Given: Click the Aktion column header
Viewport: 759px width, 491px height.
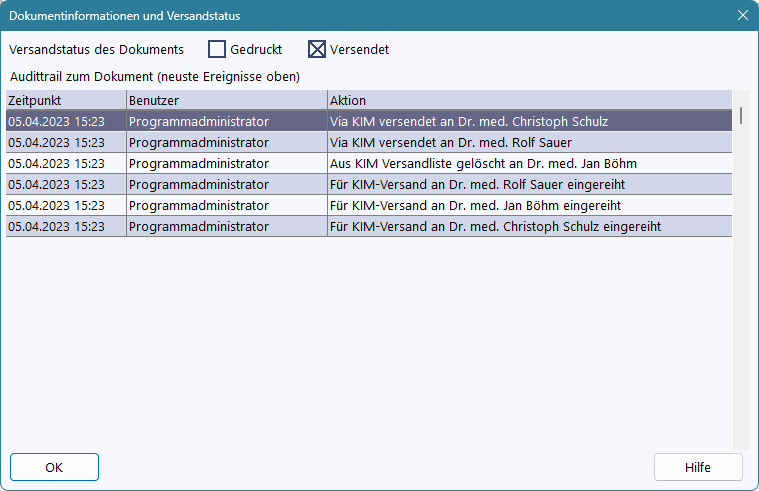Looking at the screenshot, I should (x=528, y=101).
